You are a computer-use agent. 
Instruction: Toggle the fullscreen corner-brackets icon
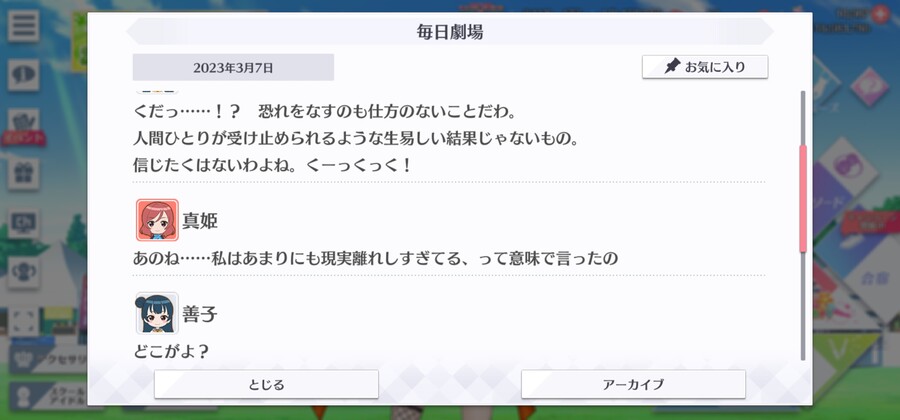(x=24, y=321)
